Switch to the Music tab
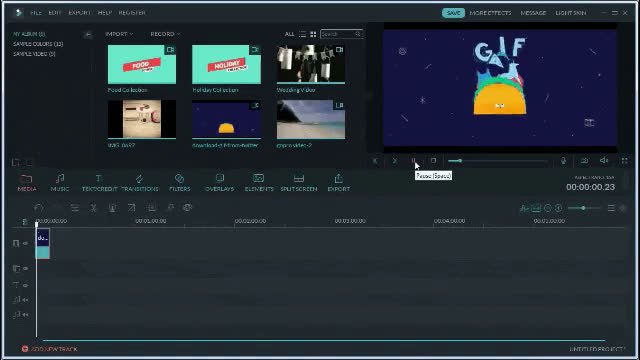Screen dimensions: 640x360 click(x=60, y=182)
